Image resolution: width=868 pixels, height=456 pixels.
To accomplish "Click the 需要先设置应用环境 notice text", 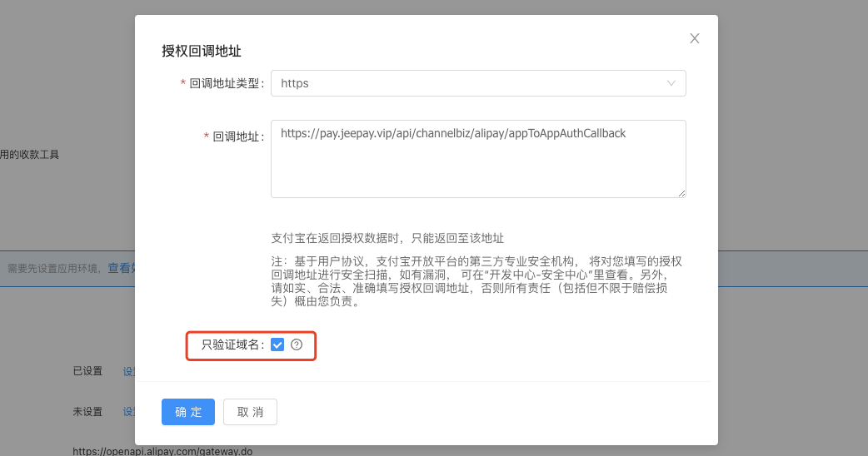I will click(x=54, y=268).
